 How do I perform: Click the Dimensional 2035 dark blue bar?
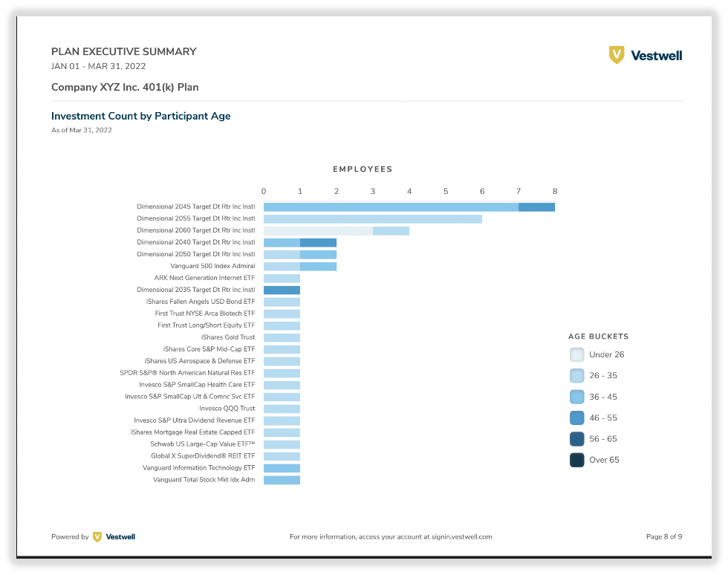(x=282, y=290)
